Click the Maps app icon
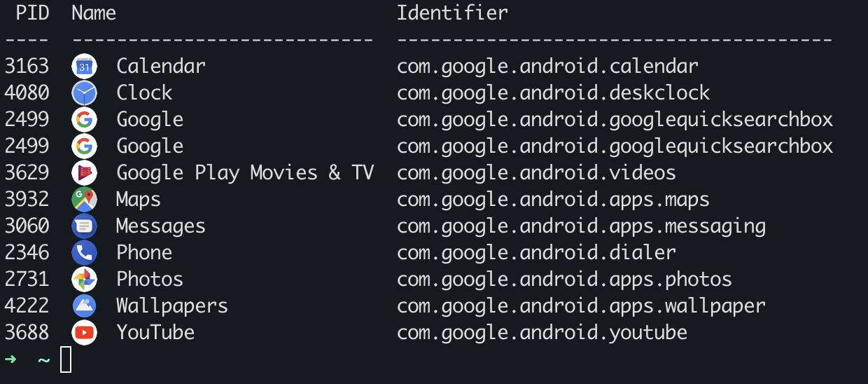This screenshot has height=384, width=868. click(x=84, y=200)
